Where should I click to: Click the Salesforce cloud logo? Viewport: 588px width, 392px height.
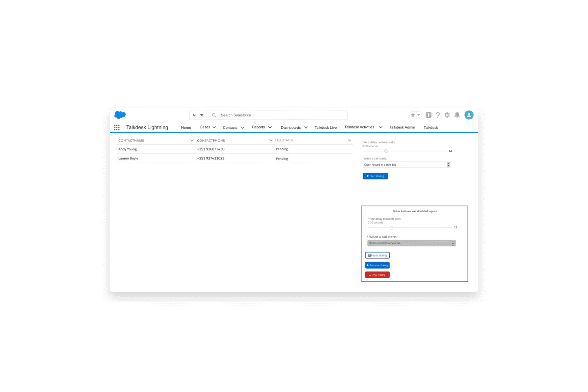[x=120, y=115]
